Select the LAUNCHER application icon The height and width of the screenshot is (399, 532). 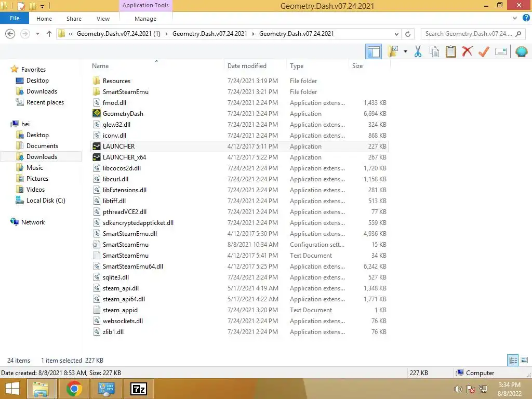pos(96,146)
